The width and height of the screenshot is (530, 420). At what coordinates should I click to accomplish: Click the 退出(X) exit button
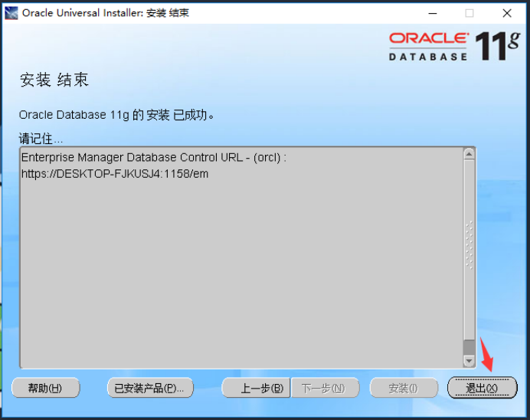click(482, 388)
